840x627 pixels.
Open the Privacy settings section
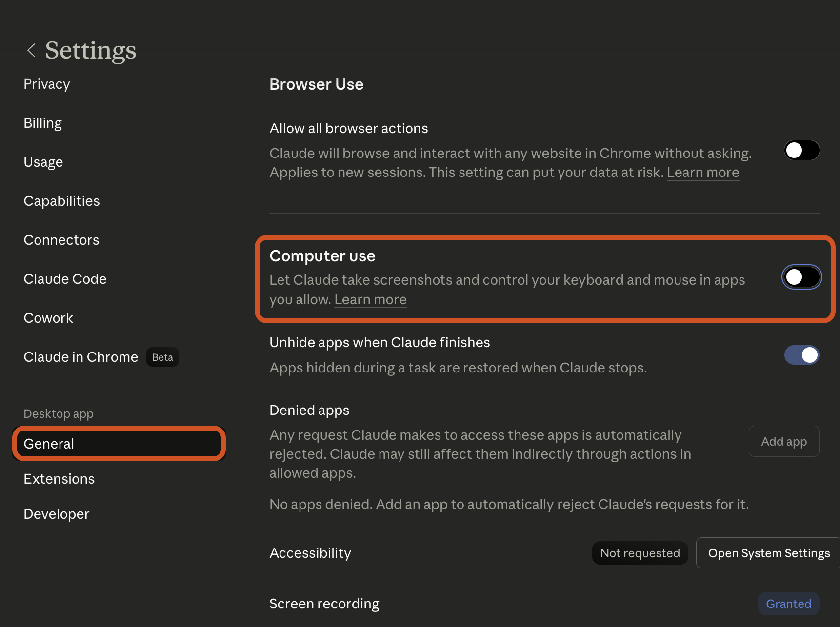[47, 84]
